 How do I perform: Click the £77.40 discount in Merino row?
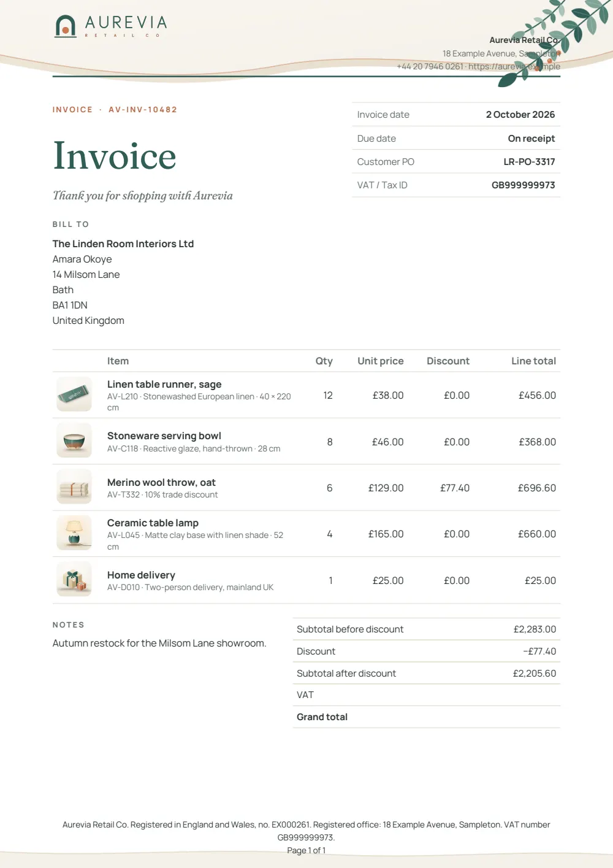(x=455, y=488)
